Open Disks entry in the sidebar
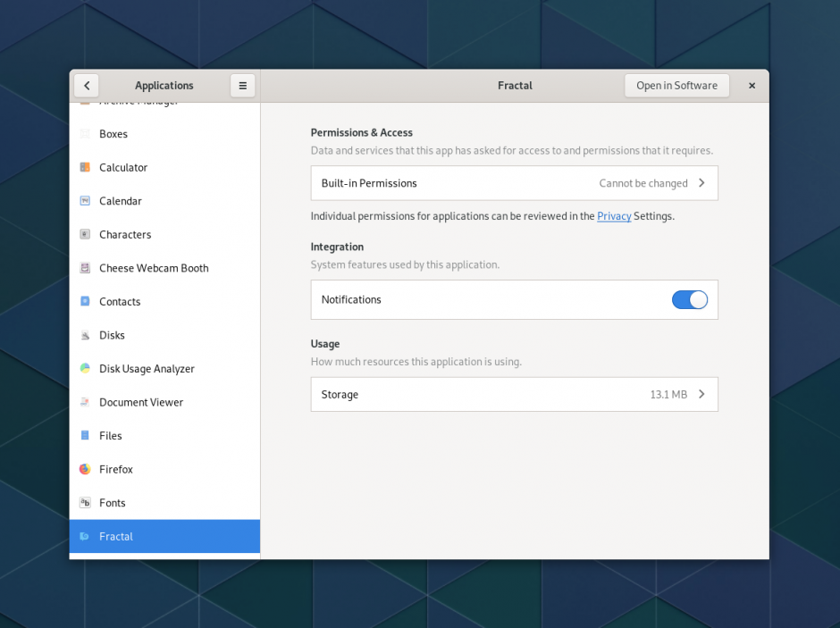840x628 pixels. [x=112, y=335]
